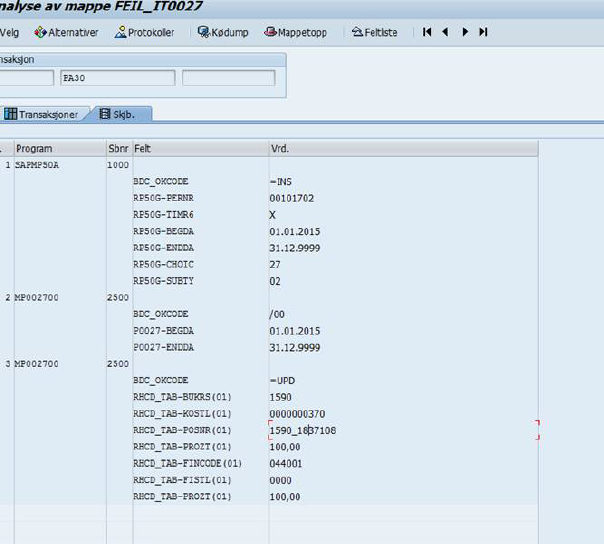Click the Velg toolbar button

coord(9,32)
